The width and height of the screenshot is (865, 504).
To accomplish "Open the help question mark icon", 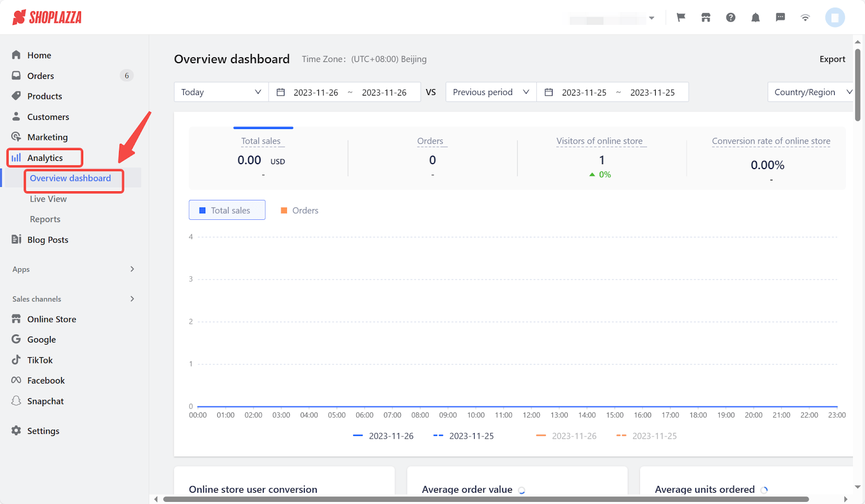I will (x=731, y=17).
